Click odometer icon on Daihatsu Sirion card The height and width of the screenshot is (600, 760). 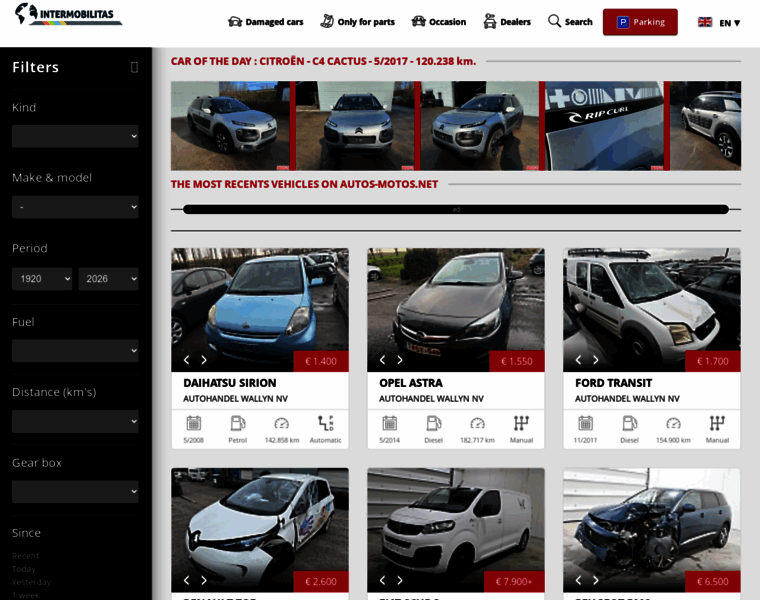(282, 423)
